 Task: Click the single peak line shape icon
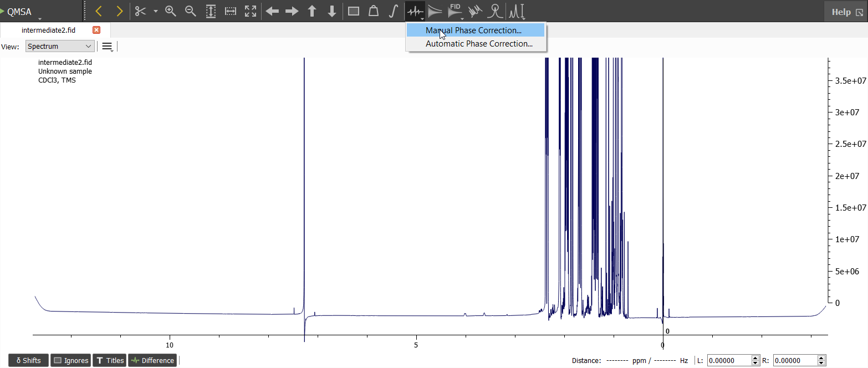[x=495, y=11]
